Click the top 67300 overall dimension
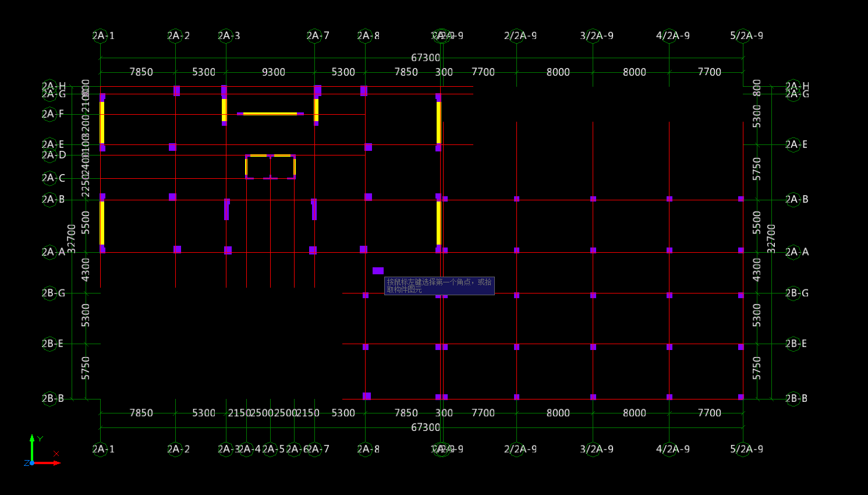Image resolution: width=868 pixels, height=495 pixels. (426, 58)
